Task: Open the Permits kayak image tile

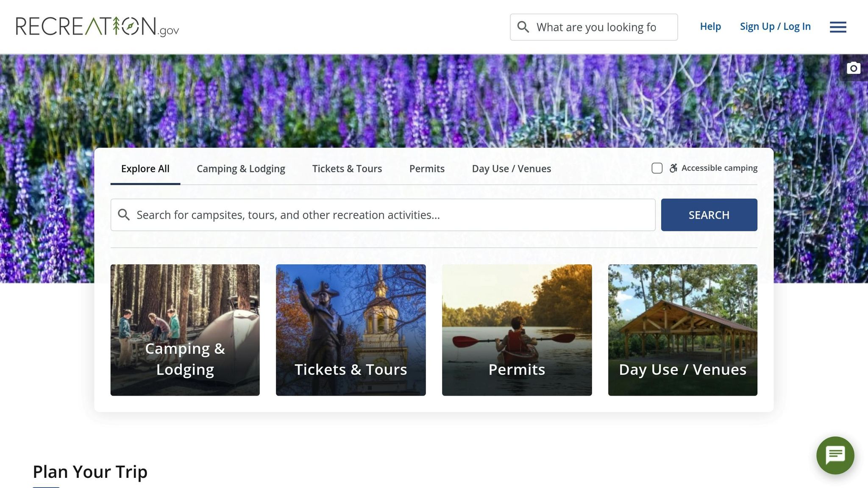Action: 517,330
